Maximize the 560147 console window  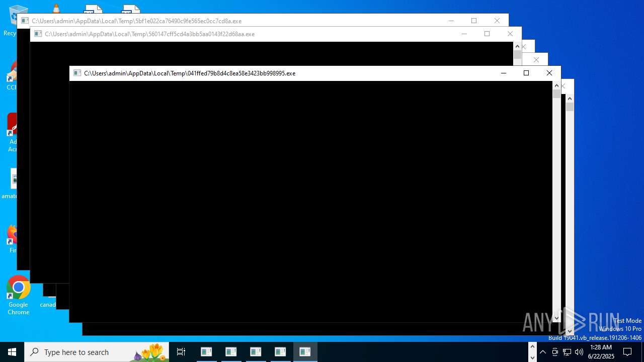point(487,34)
